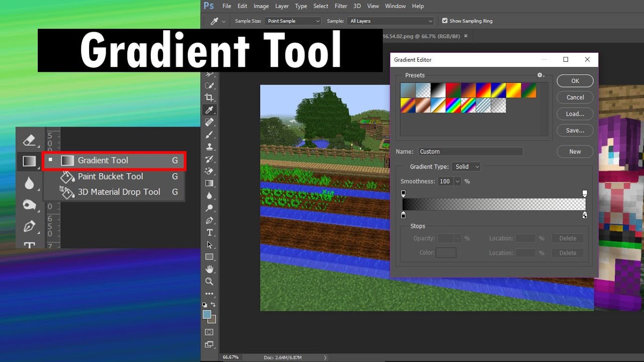This screenshot has width=644, height=362.
Task: Open the Edit Toolbar three-dots menu
Action: click(209, 294)
